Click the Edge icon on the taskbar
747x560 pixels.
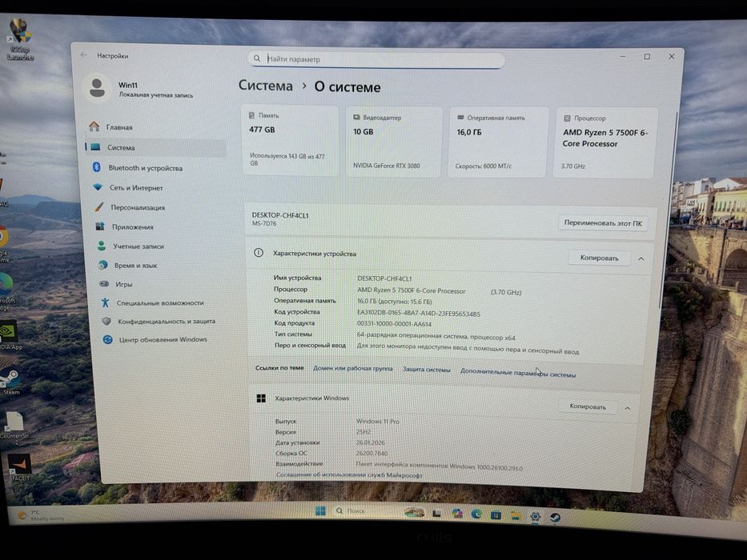[476, 514]
